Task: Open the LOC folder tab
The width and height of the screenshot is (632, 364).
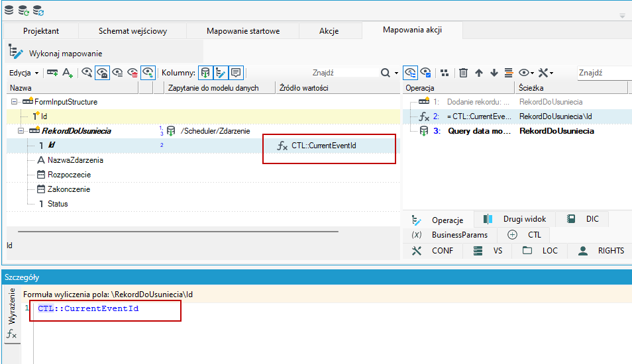Action: [x=540, y=250]
